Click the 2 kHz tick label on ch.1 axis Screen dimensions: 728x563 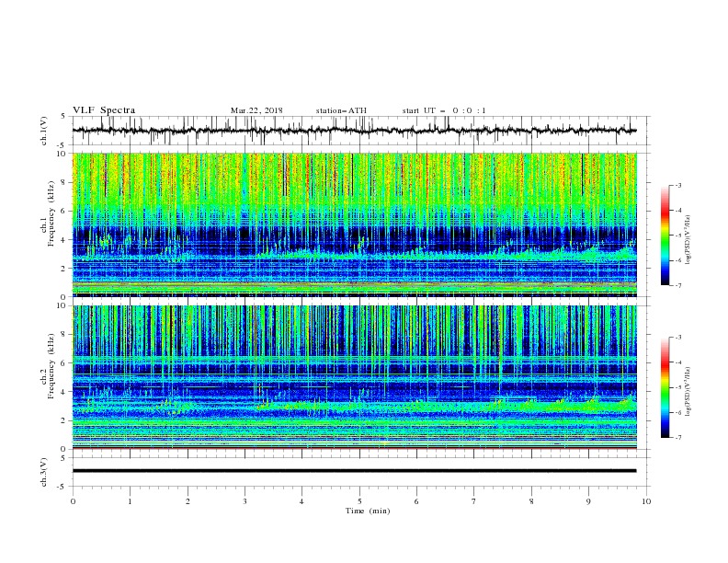pos(64,268)
